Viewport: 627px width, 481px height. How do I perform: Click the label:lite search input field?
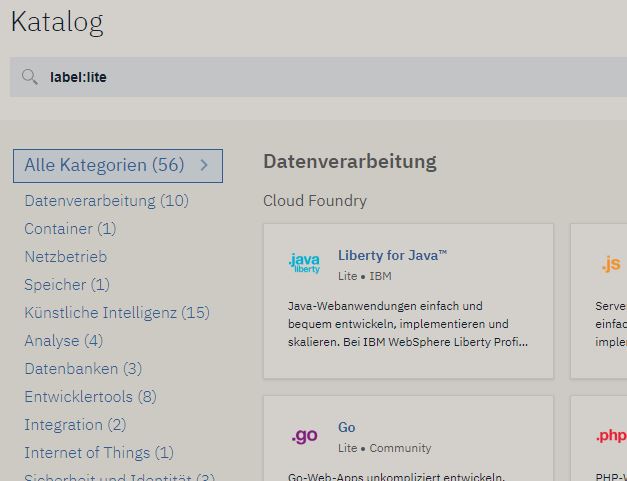tap(330, 77)
